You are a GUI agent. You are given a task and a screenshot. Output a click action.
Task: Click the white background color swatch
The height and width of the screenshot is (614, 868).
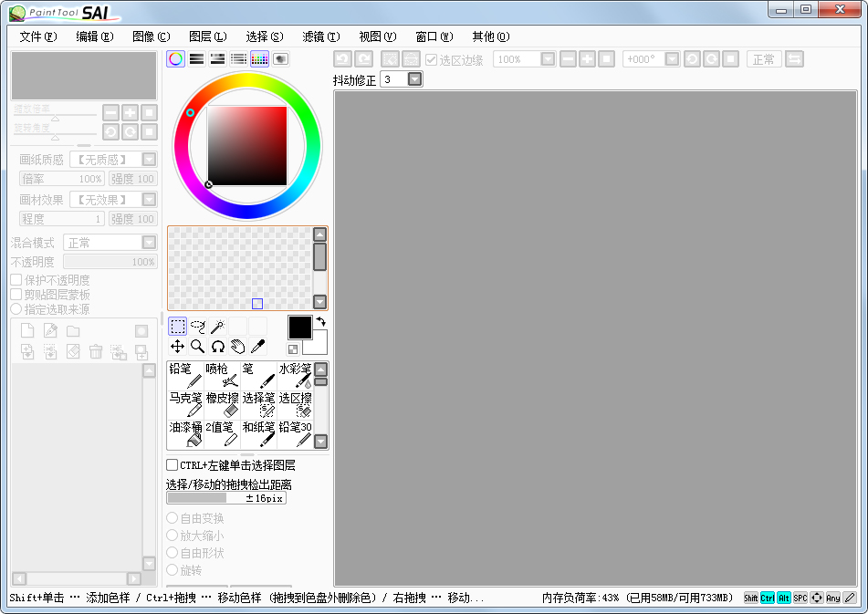click(x=318, y=345)
